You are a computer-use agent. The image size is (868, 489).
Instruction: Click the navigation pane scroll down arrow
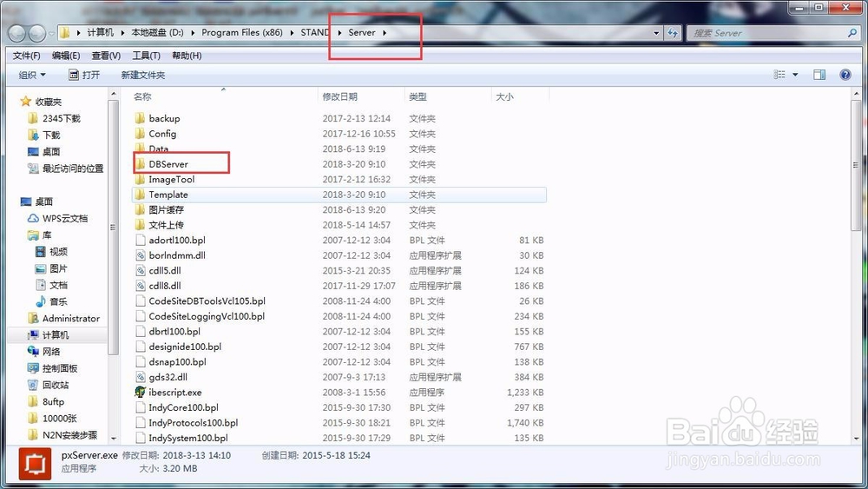click(114, 438)
